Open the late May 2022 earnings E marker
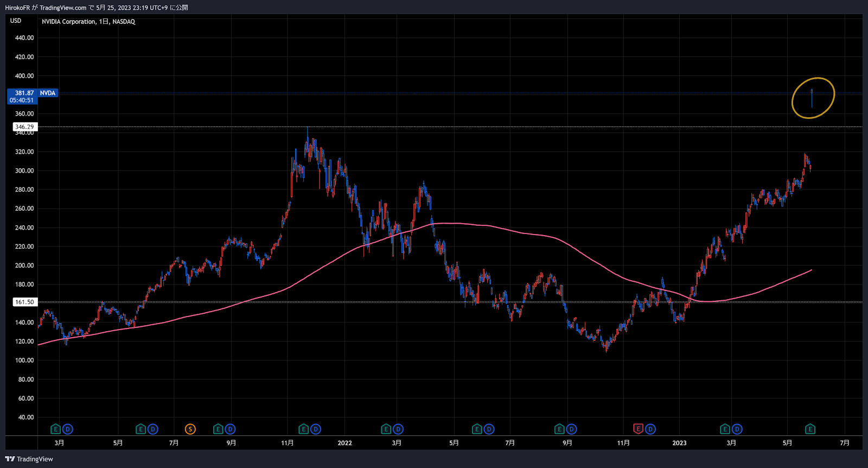 [x=477, y=429]
